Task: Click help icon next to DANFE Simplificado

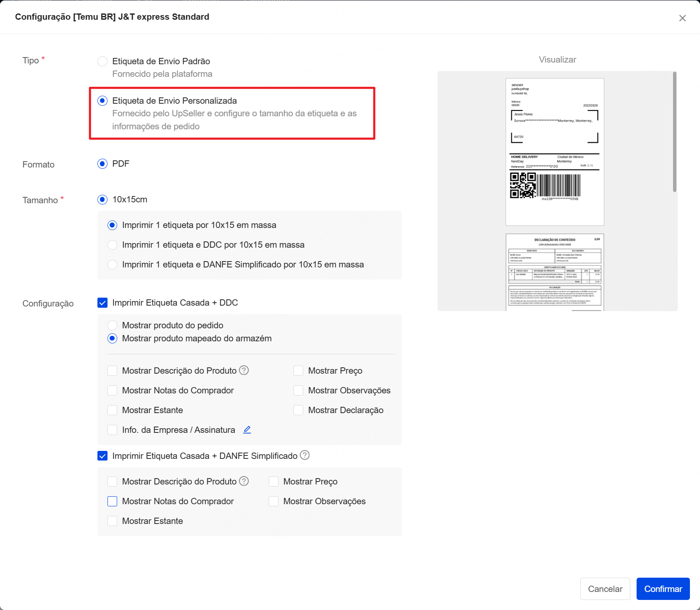Action: click(305, 456)
